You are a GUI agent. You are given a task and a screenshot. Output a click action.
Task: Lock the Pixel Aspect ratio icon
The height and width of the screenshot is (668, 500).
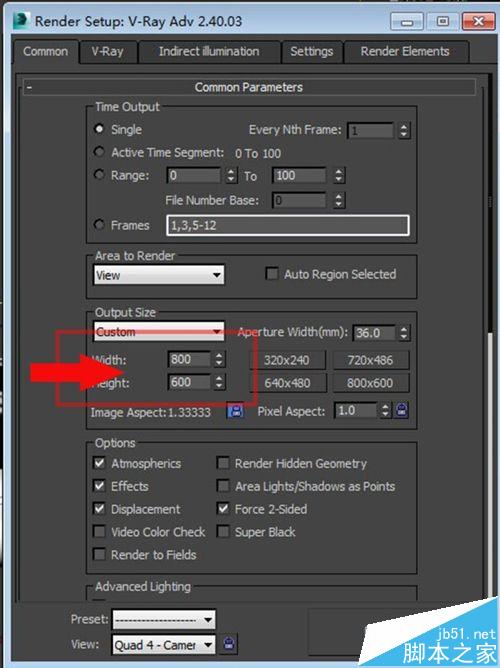coord(401,410)
